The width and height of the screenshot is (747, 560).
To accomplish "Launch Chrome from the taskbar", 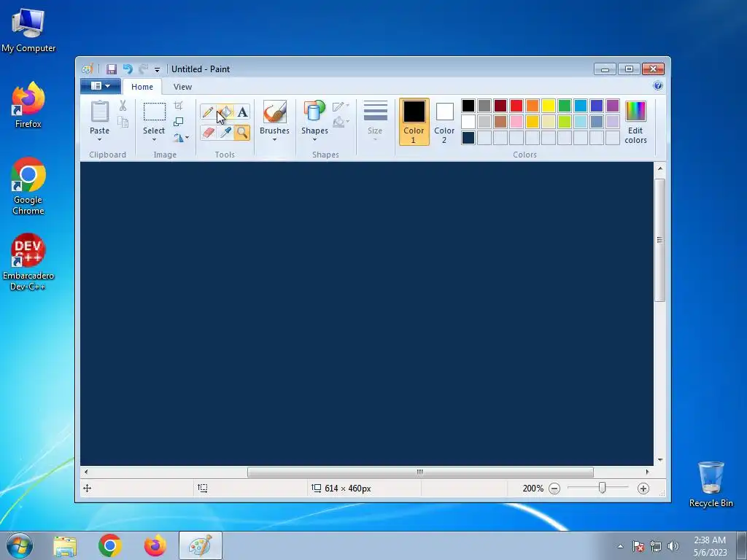I will click(x=110, y=546).
